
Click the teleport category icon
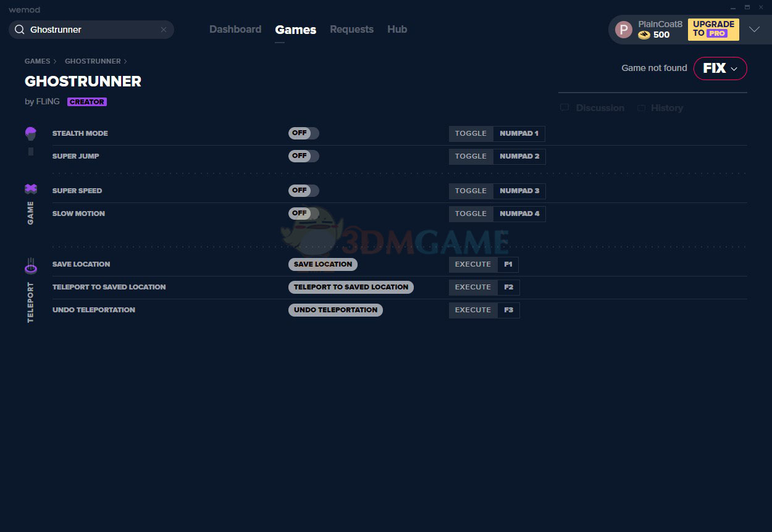30,265
